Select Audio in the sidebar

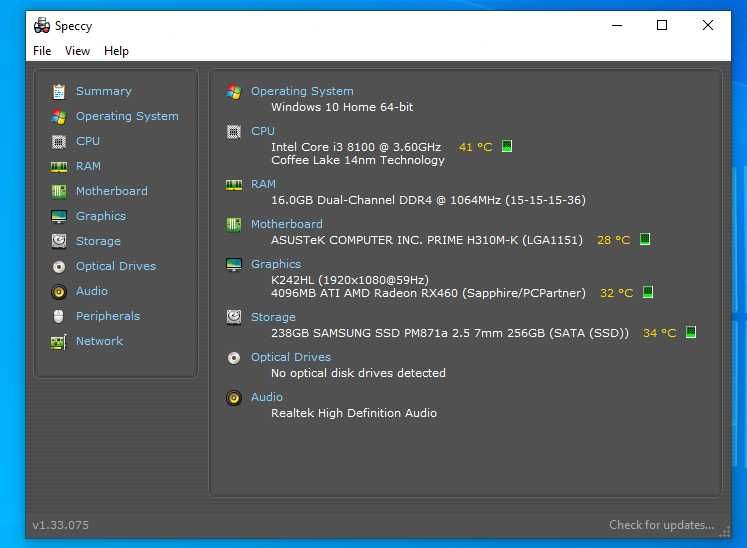tap(92, 291)
